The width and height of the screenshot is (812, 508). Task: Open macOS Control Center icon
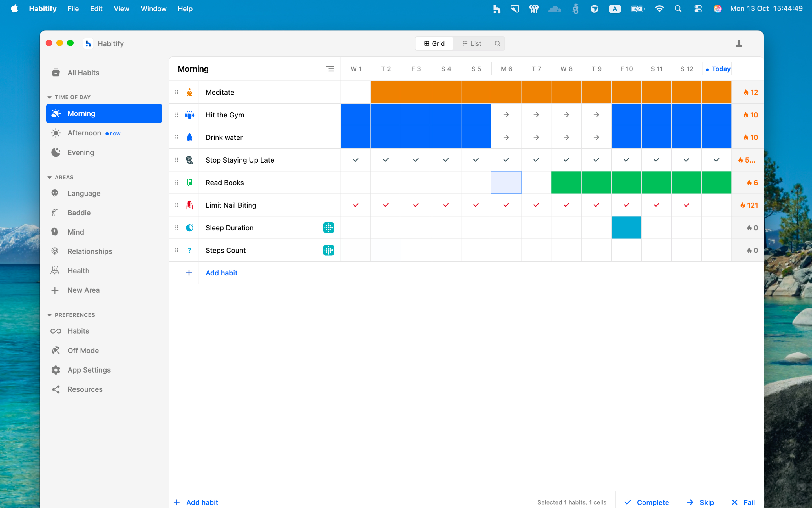[x=698, y=9]
